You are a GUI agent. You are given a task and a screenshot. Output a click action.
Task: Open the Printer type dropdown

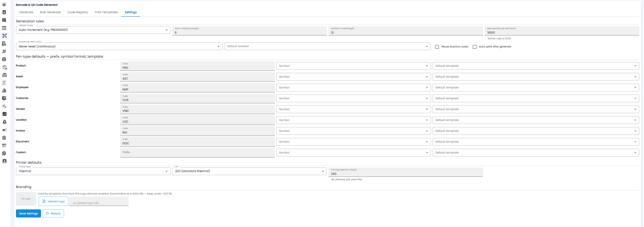click(93, 171)
